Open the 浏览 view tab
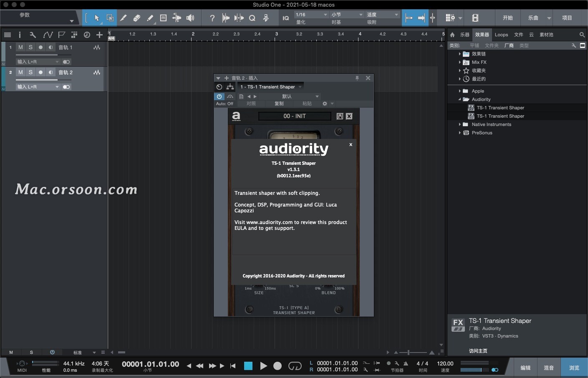The height and width of the screenshot is (378, 588). 574,368
